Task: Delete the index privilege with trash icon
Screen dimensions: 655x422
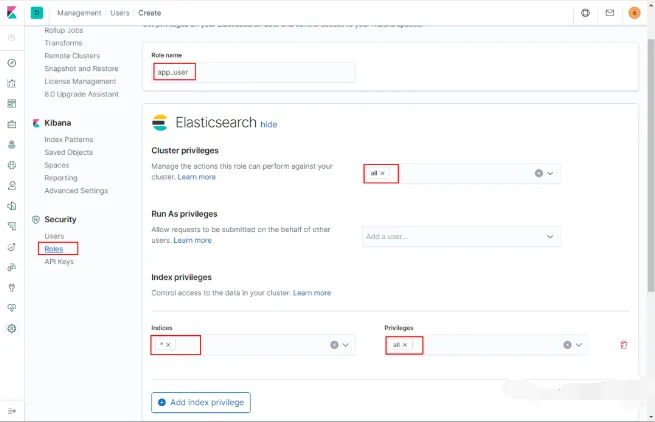Action: (x=624, y=345)
